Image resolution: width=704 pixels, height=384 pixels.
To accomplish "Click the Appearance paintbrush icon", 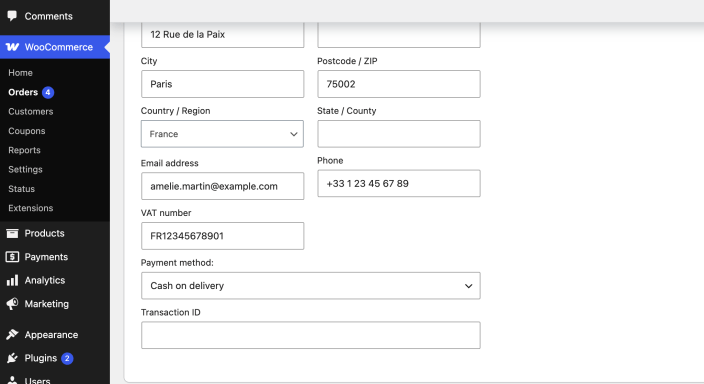I will coord(12,335).
